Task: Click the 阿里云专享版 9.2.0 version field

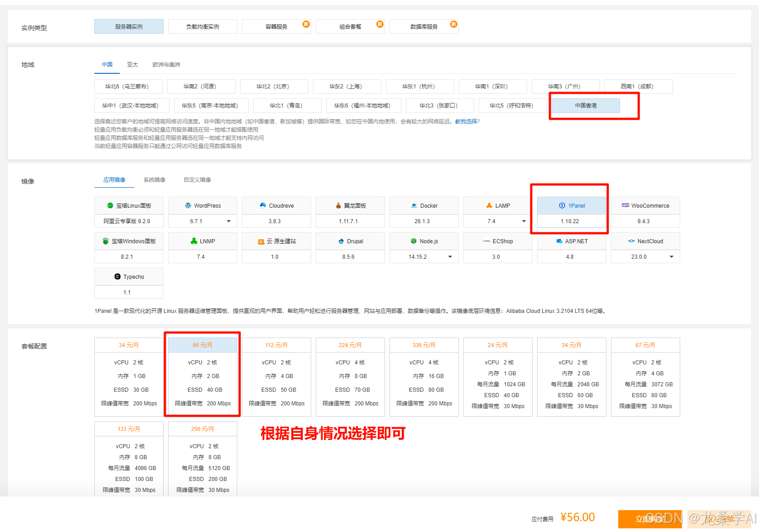Action: pos(129,221)
